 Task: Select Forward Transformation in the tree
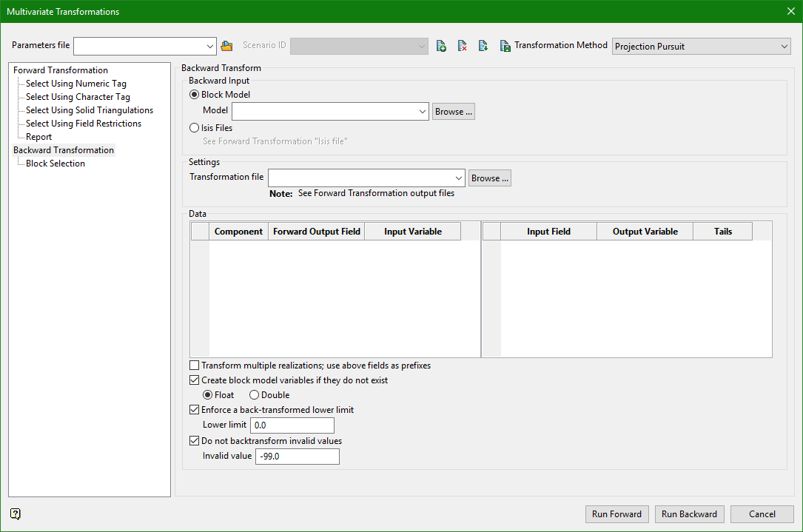(61, 70)
